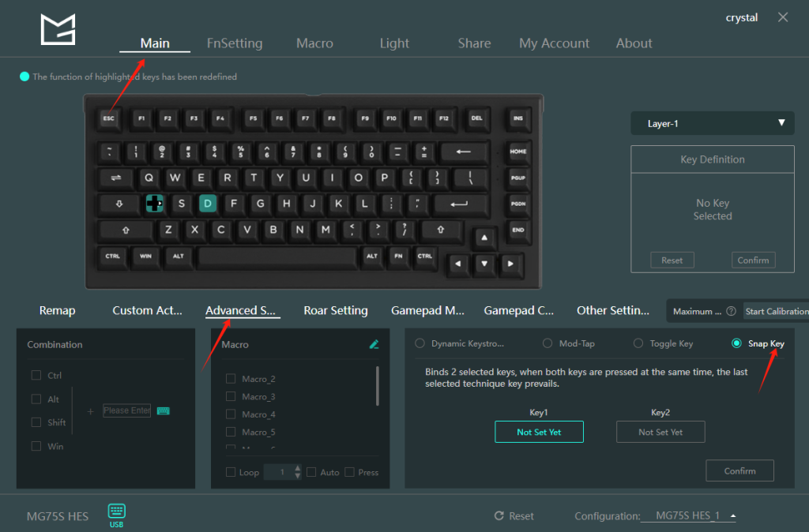Click the F12 key on keyboard diagram
The width and height of the screenshot is (809, 532).
tap(444, 118)
